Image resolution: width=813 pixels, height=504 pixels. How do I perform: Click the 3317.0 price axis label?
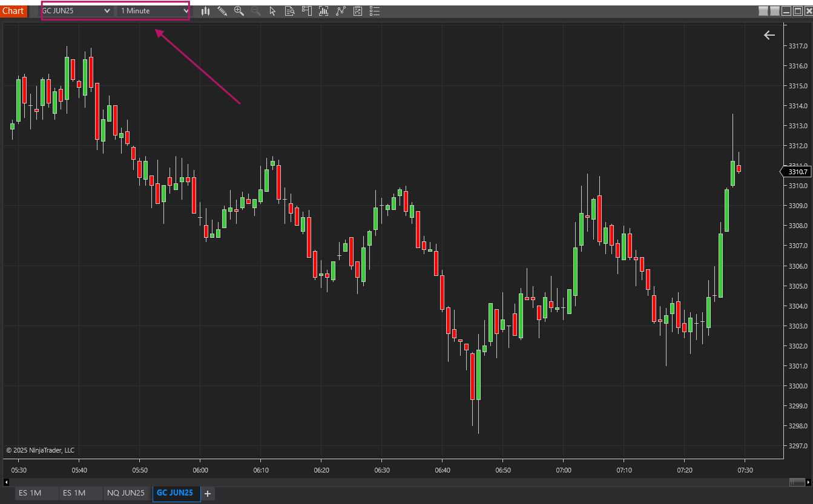[798, 46]
